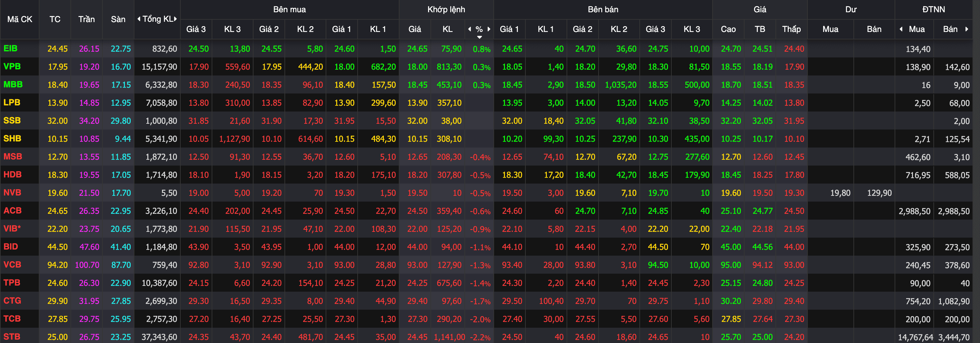Click VCB ceiling price 100.70
The height and width of the screenshot is (343, 980).
click(87, 265)
